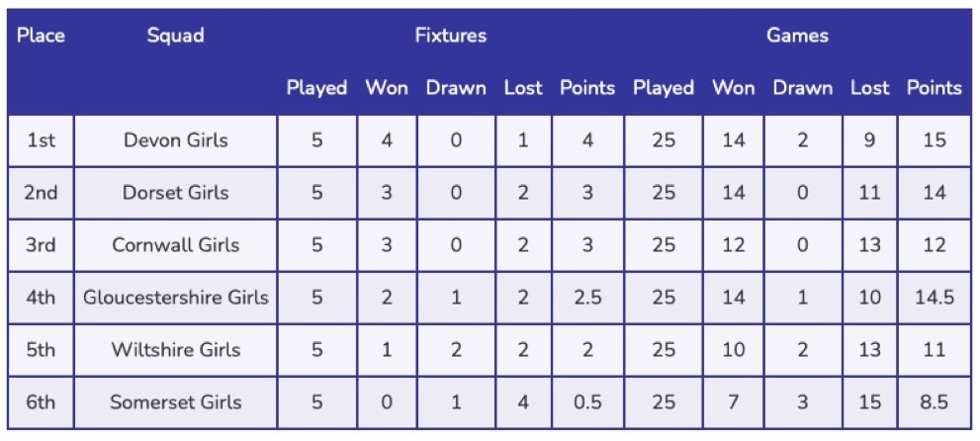Click the Gloucestershire Girls squad name
Screen dimensions: 980x441
[x=175, y=298]
